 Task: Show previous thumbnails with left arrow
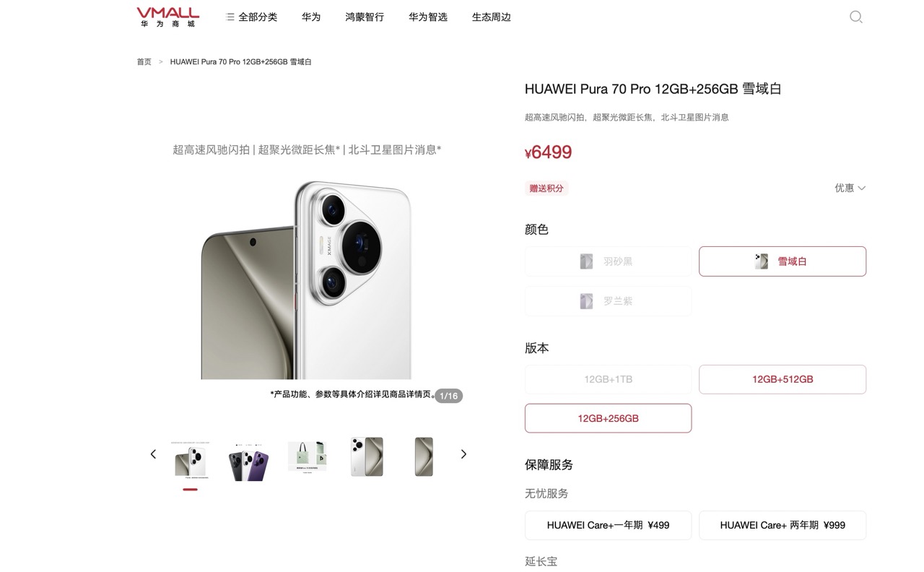tap(153, 454)
